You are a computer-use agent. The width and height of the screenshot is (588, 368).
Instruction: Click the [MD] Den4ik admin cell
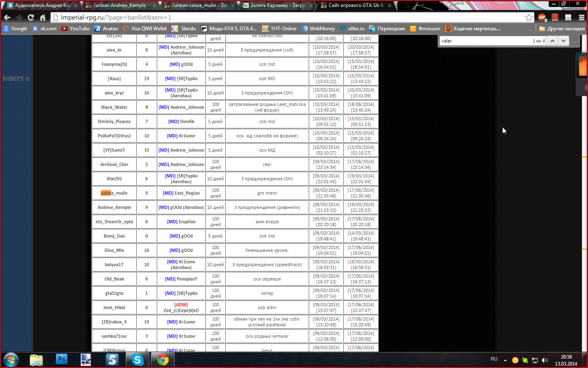[181, 121]
